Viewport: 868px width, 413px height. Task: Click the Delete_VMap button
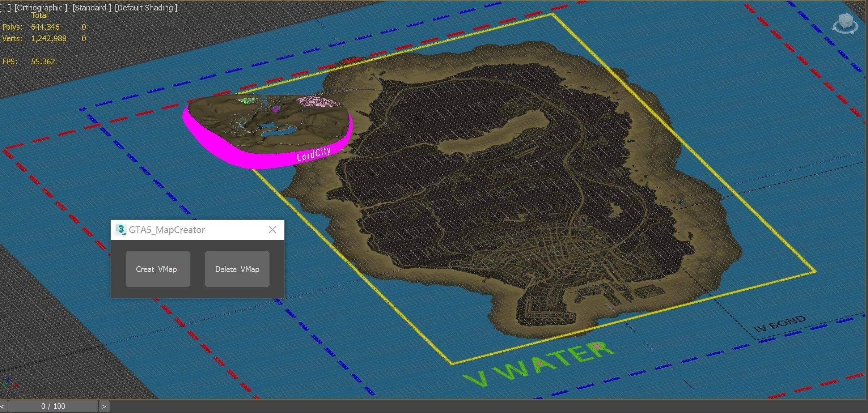click(x=237, y=269)
